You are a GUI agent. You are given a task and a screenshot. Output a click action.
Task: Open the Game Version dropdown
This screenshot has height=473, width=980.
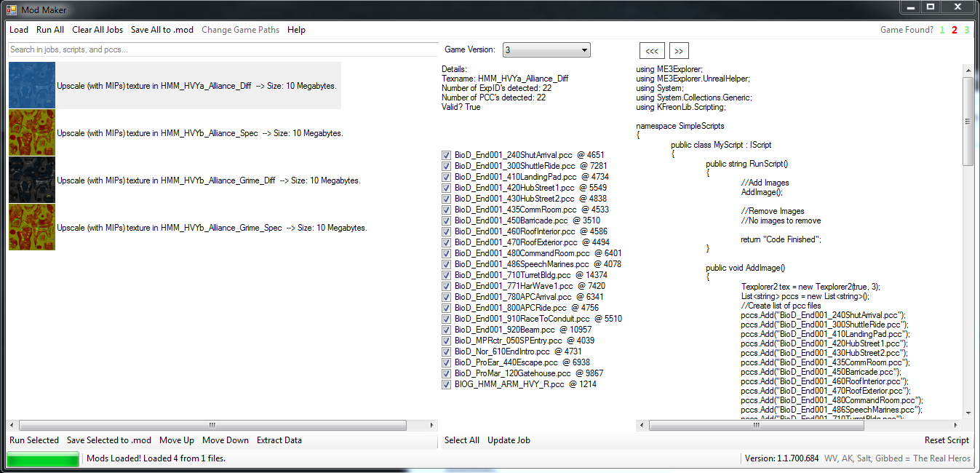pyautogui.click(x=546, y=50)
